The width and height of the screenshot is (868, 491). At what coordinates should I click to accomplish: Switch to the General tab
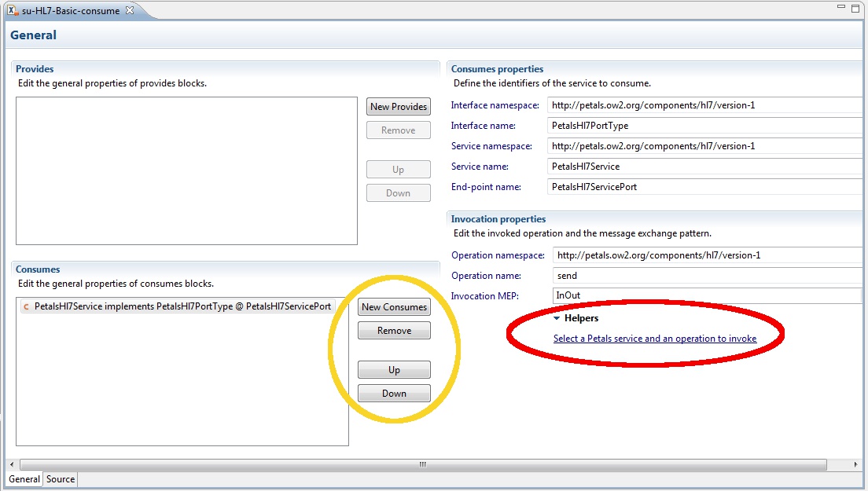(24, 479)
